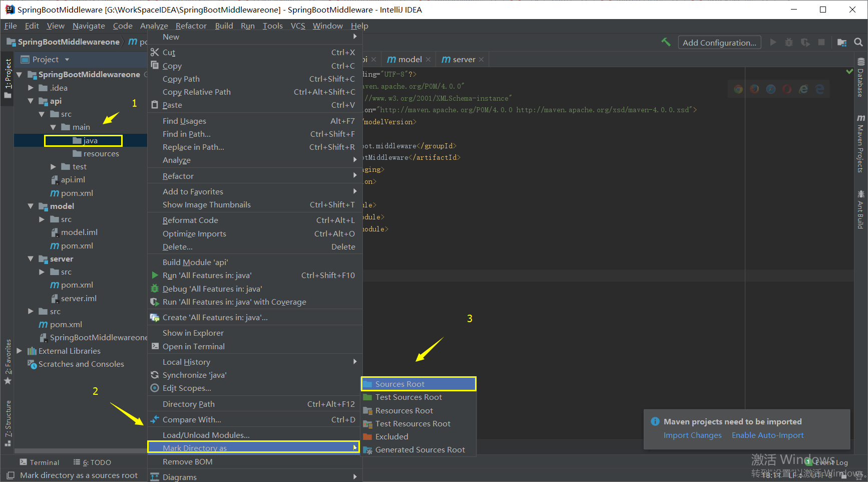Click Import Changes in the Maven notification

[693, 435]
